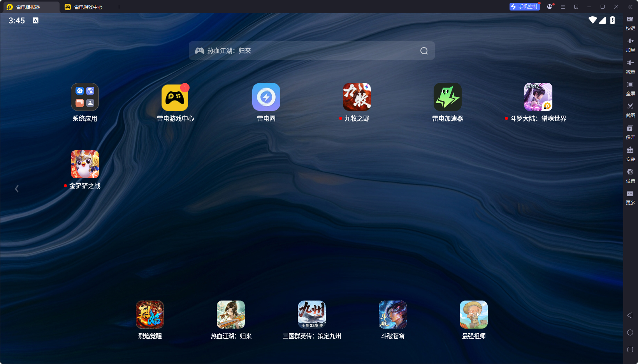Click the keyboard input indicator A icon
This screenshot has height=364, width=638.
tap(35, 21)
